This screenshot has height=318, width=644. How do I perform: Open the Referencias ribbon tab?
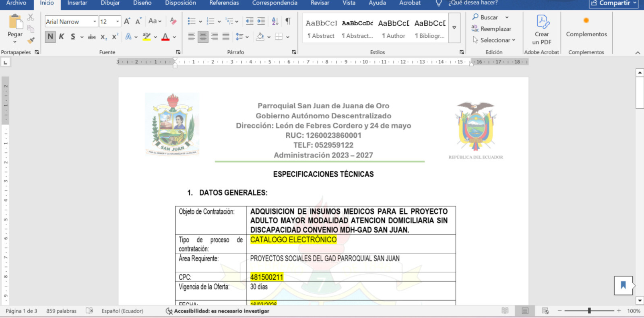(x=224, y=3)
